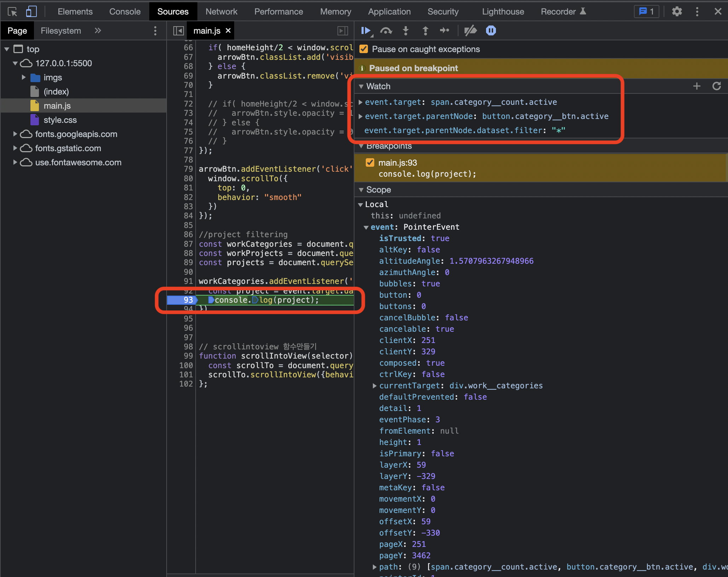Refresh the watch expressions

pyautogui.click(x=716, y=86)
